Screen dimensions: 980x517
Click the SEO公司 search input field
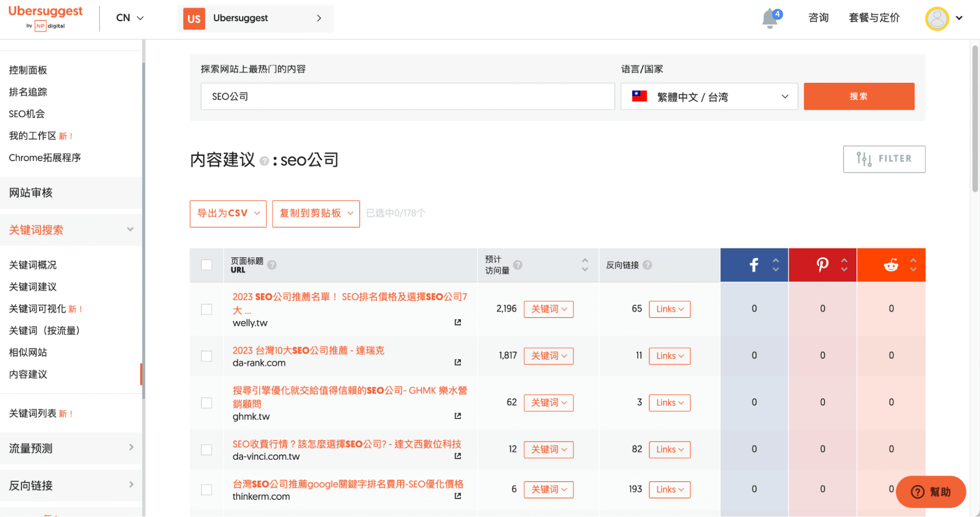click(x=407, y=97)
